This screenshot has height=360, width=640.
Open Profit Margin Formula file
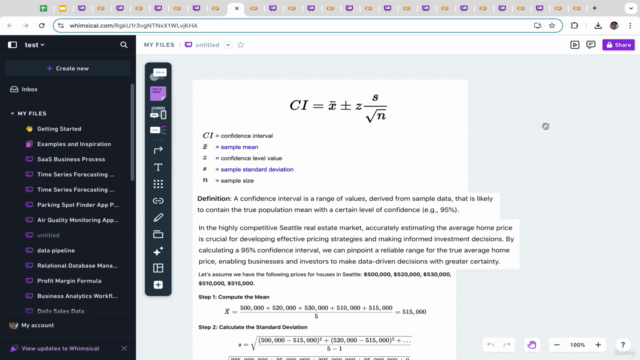69,281
